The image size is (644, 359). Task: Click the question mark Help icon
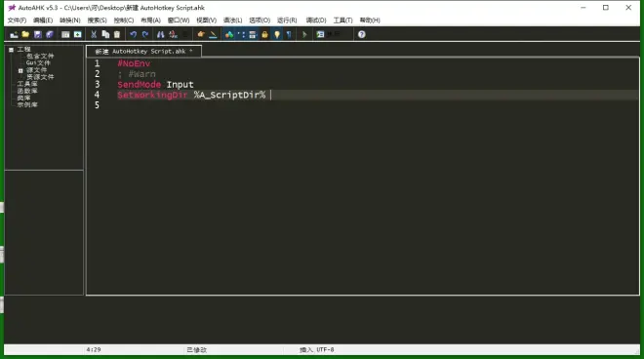click(361, 34)
